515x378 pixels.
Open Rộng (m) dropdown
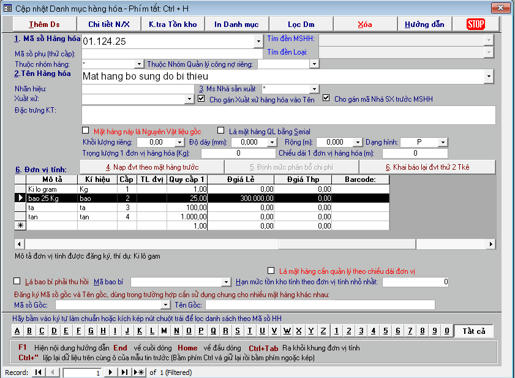tap(357, 142)
